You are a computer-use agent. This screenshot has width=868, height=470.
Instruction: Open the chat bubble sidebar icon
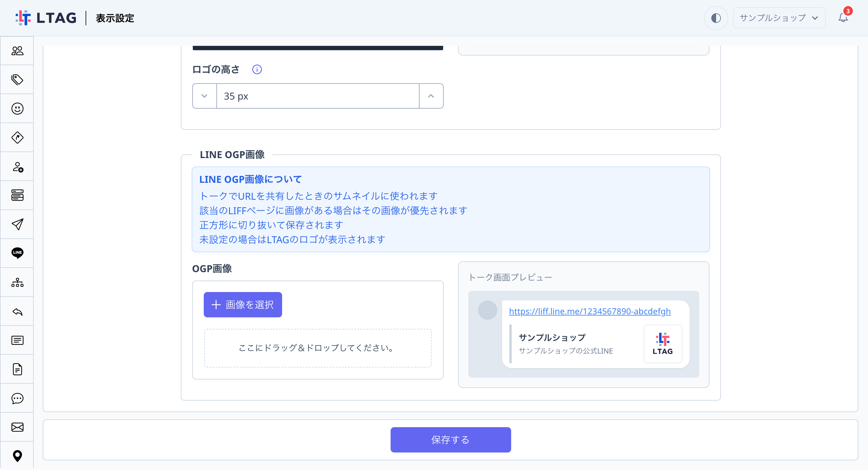[17, 399]
